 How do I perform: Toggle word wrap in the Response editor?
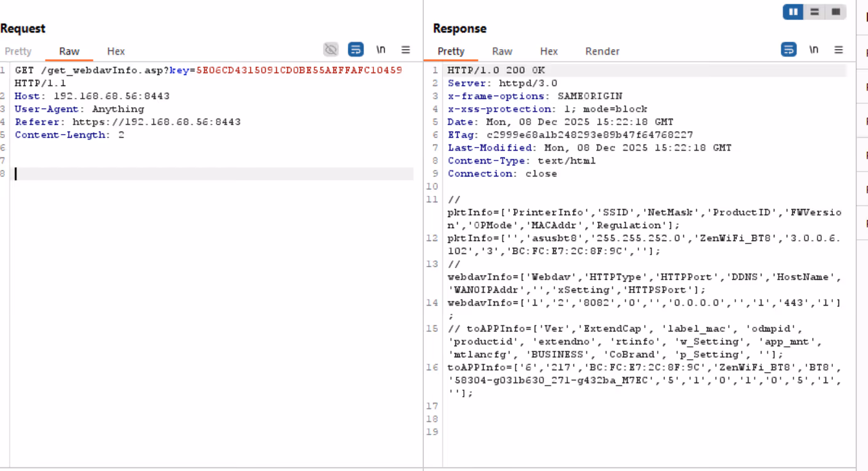[x=789, y=49]
